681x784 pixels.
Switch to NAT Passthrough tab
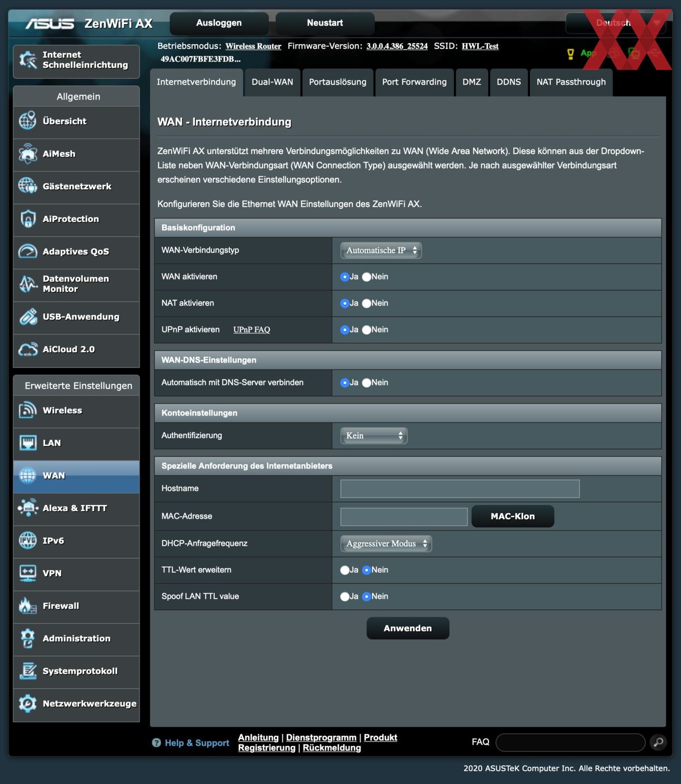pos(571,82)
